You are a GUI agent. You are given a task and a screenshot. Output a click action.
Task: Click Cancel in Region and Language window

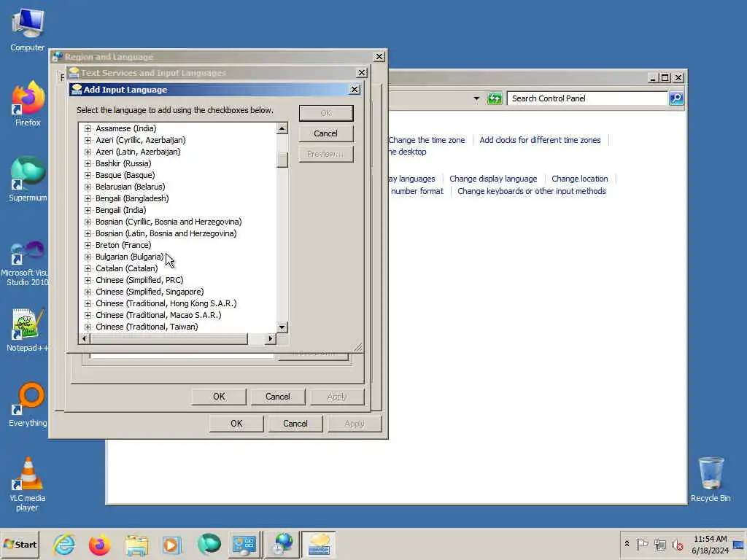tap(295, 424)
